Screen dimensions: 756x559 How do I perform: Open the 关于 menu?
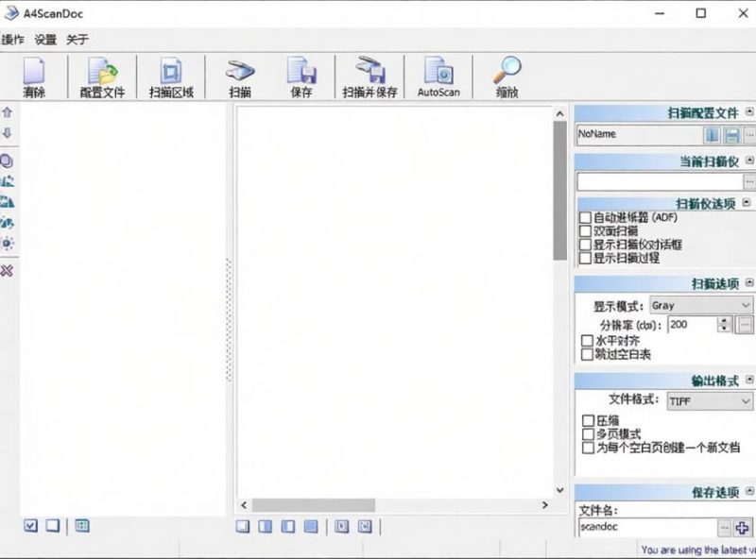[x=77, y=40]
